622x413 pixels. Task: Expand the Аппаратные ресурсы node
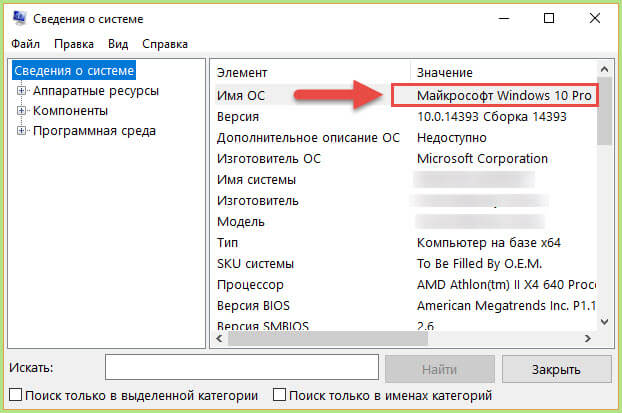[x=20, y=91]
